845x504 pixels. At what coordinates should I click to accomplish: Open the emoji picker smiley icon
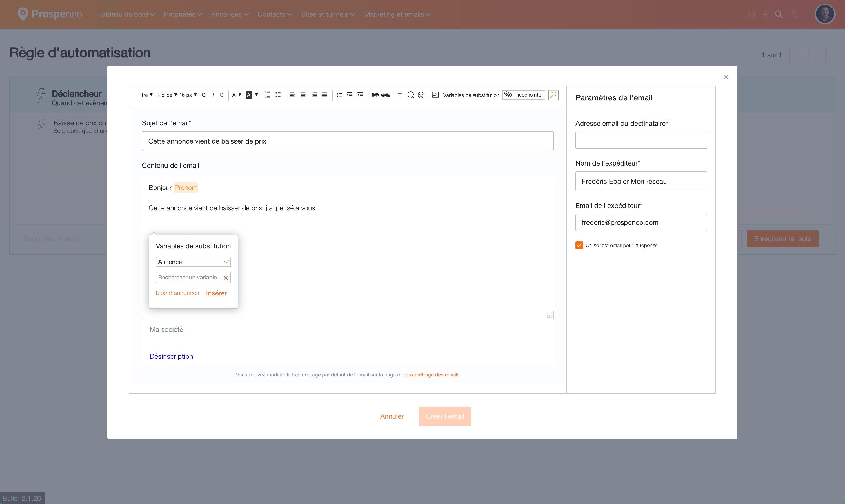421,95
